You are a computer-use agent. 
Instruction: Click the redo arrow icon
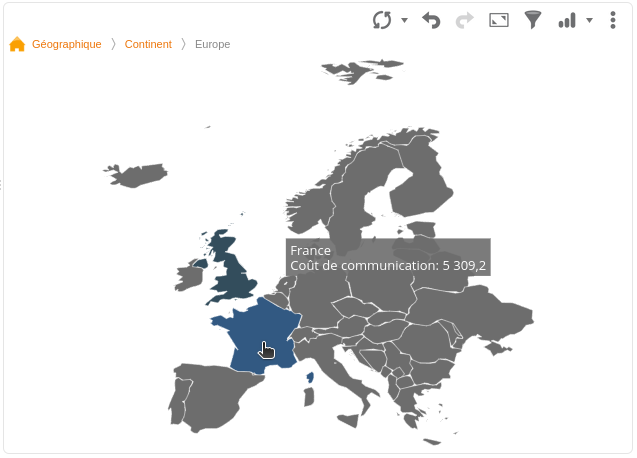[464, 20]
